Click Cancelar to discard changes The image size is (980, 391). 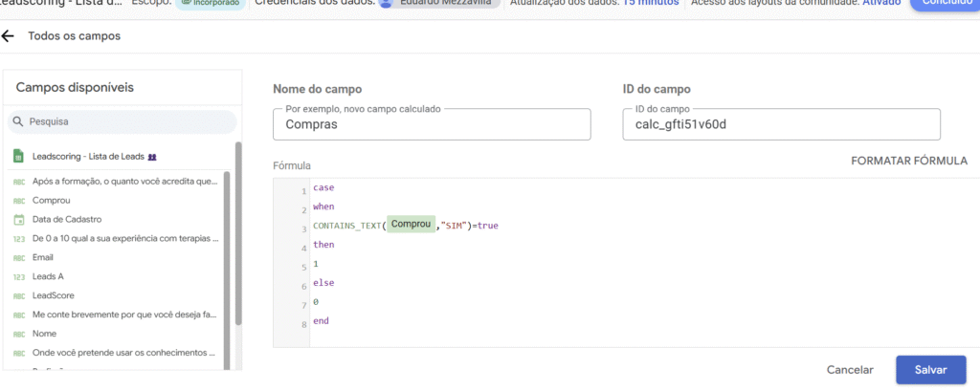(x=850, y=370)
